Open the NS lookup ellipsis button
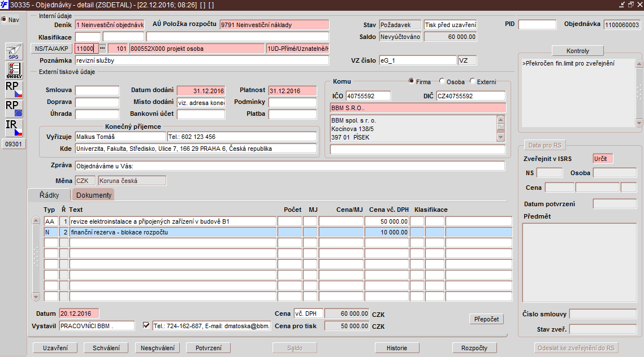 coord(102,49)
